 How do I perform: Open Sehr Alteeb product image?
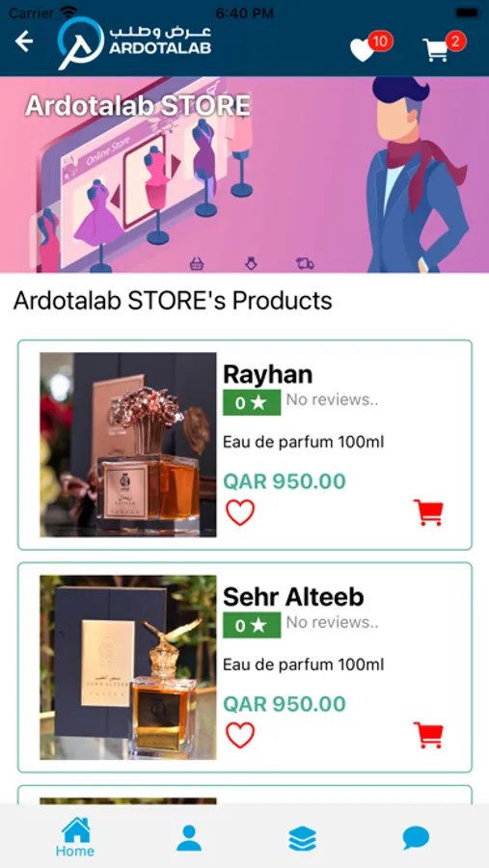(x=128, y=667)
